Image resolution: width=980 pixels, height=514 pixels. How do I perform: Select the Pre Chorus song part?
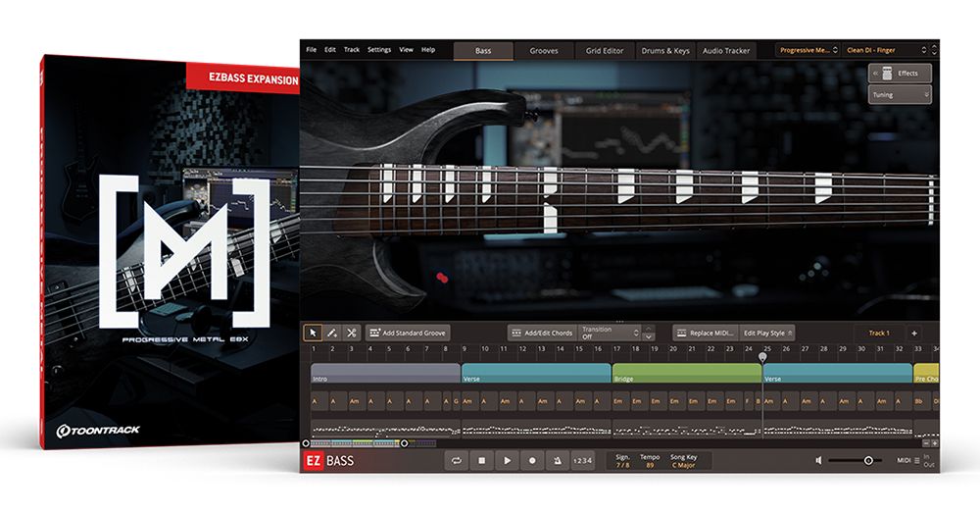tap(926, 374)
